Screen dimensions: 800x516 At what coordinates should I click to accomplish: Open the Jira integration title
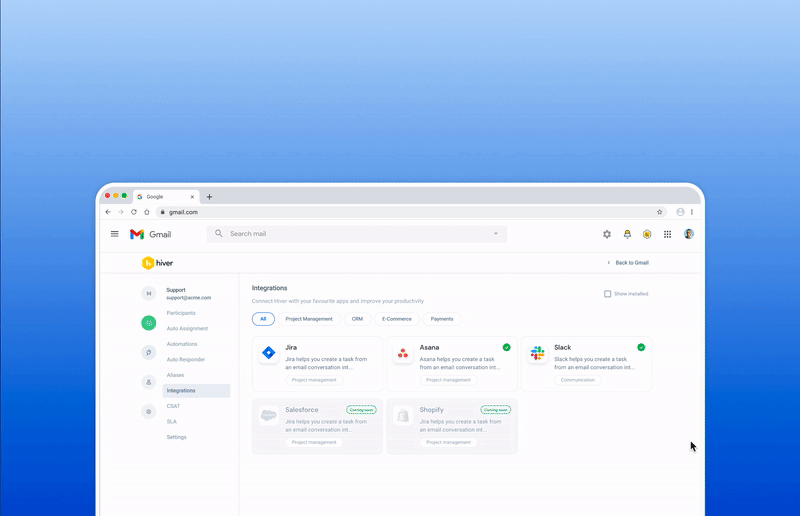291,348
